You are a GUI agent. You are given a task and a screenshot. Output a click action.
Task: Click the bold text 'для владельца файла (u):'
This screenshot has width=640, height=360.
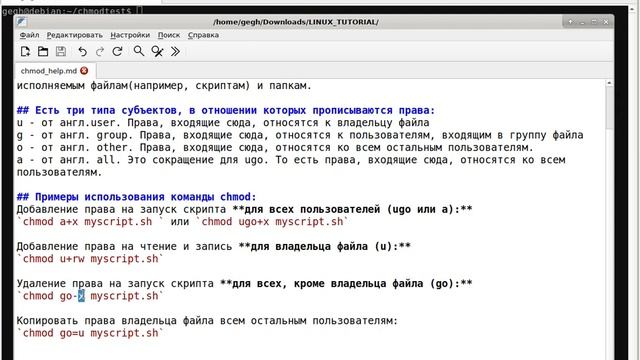click(x=324, y=247)
